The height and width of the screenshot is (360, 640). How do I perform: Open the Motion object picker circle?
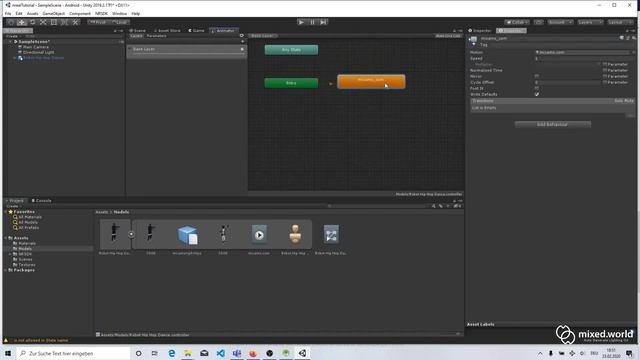coord(633,52)
